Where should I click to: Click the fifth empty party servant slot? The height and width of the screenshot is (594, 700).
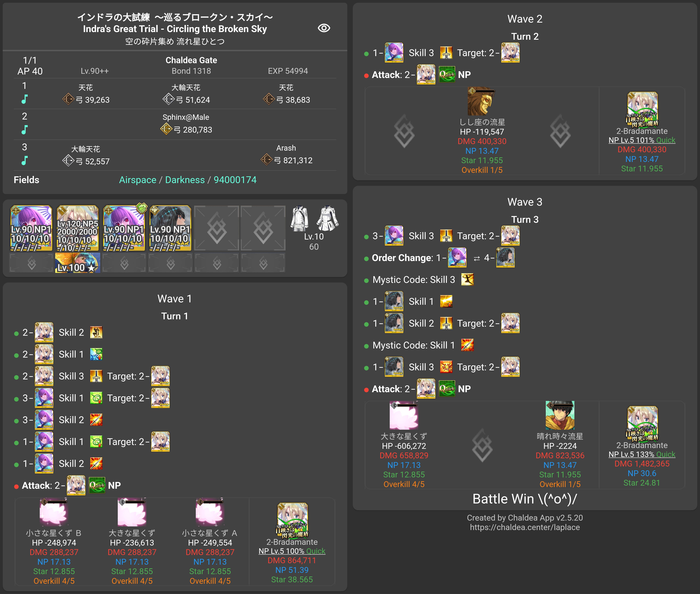pyautogui.click(x=217, y=228)
